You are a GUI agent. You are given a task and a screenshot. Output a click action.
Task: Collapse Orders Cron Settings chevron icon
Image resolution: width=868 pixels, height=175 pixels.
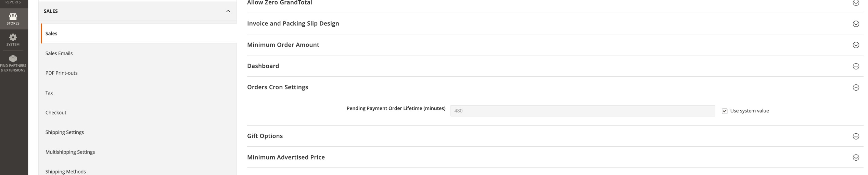point(855,87)
